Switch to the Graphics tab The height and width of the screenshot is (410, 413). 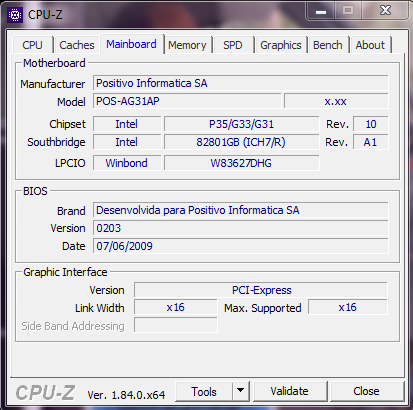click(281, 45)
